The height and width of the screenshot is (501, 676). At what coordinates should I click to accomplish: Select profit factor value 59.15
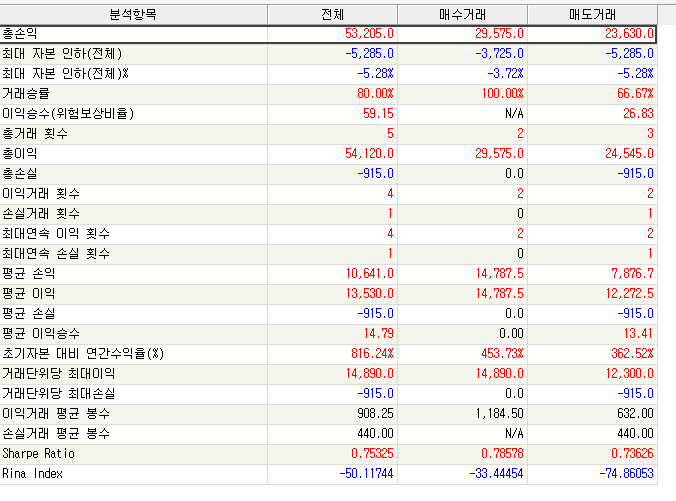tap(378, 113)
